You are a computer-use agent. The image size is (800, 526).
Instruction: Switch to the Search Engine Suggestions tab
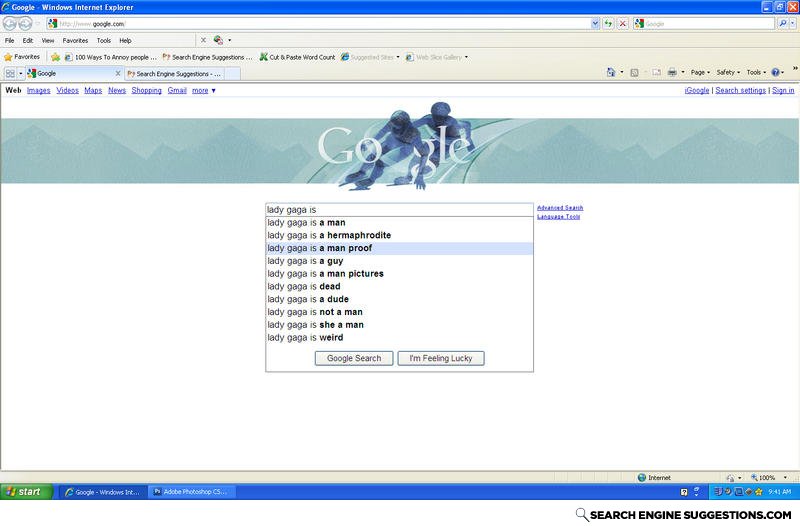pos(174,74)
